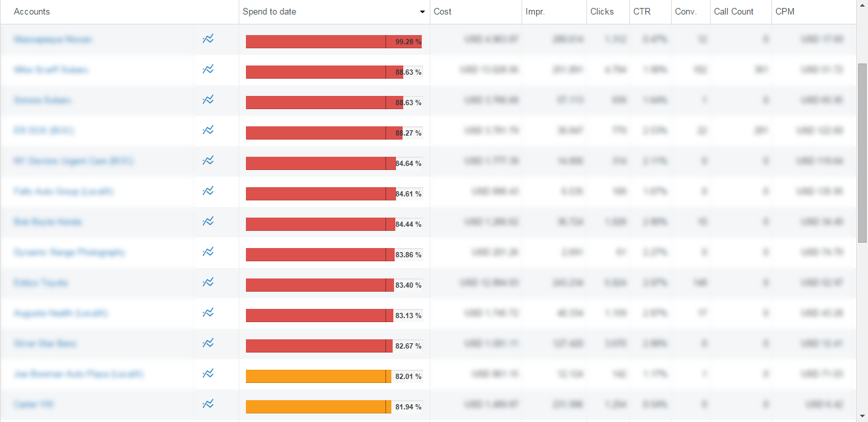Viewport: 868px width, 422px height.
Task: Click the 83.13 % spend value
Action: [x=409, y=316]
